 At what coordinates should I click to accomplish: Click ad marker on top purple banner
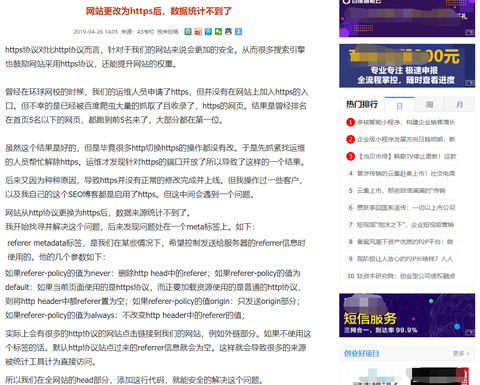[470, 32]
